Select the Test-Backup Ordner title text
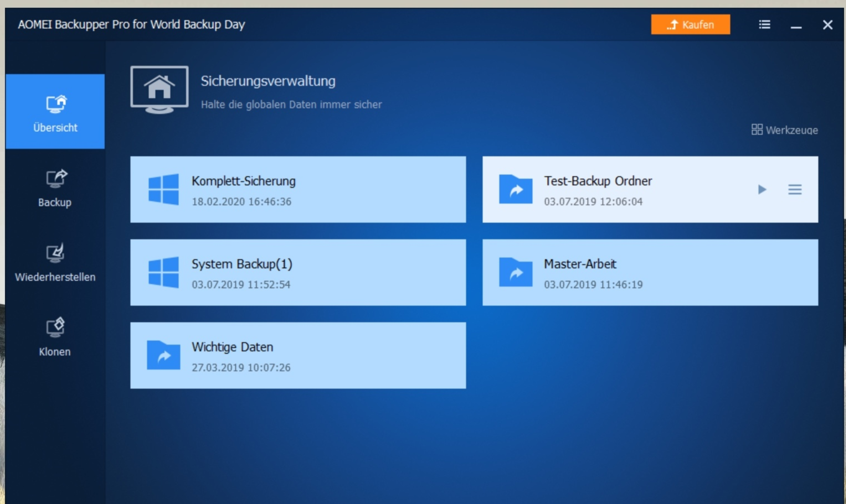 598,181
